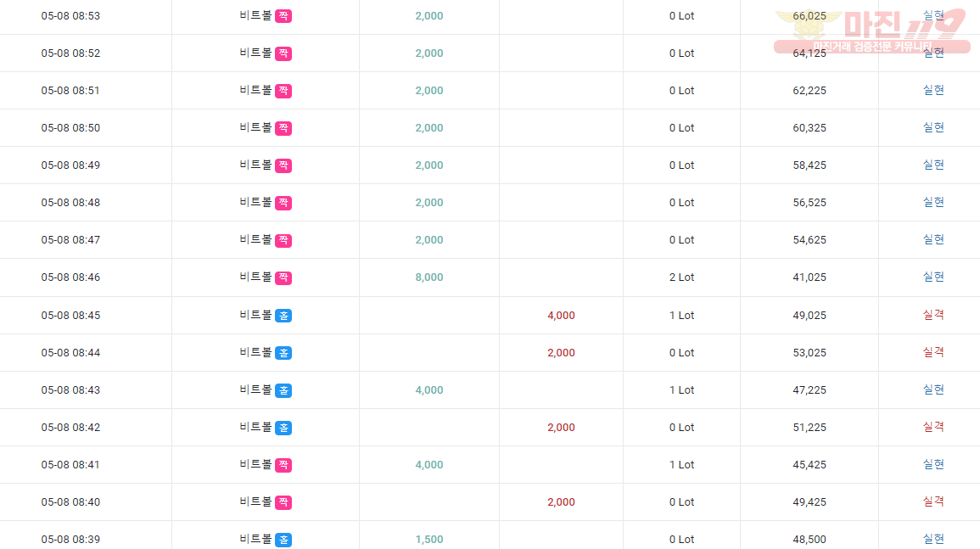Click the 마진 community watermark logo
This screenshot has width=980, height=549.
[x=872, y=31]
